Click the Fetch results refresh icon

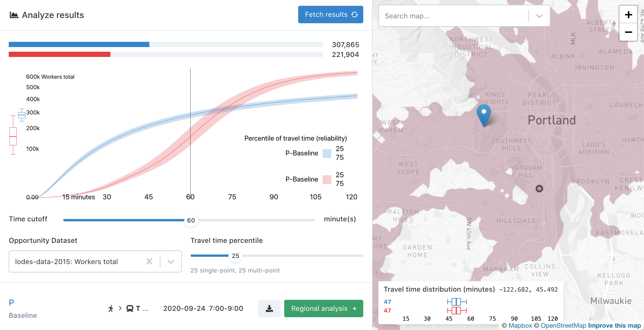pos(355,15)
